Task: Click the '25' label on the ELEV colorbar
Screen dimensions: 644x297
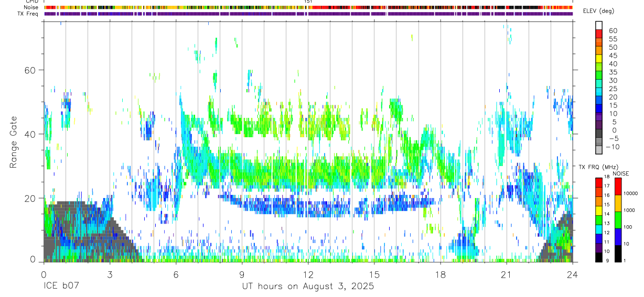Action: [612, 89]
